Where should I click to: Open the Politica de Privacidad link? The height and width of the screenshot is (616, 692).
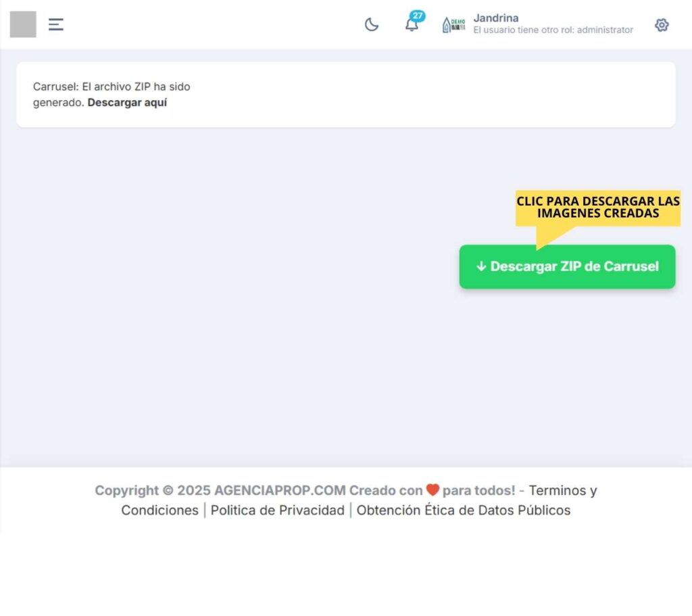tap(277, 510)
